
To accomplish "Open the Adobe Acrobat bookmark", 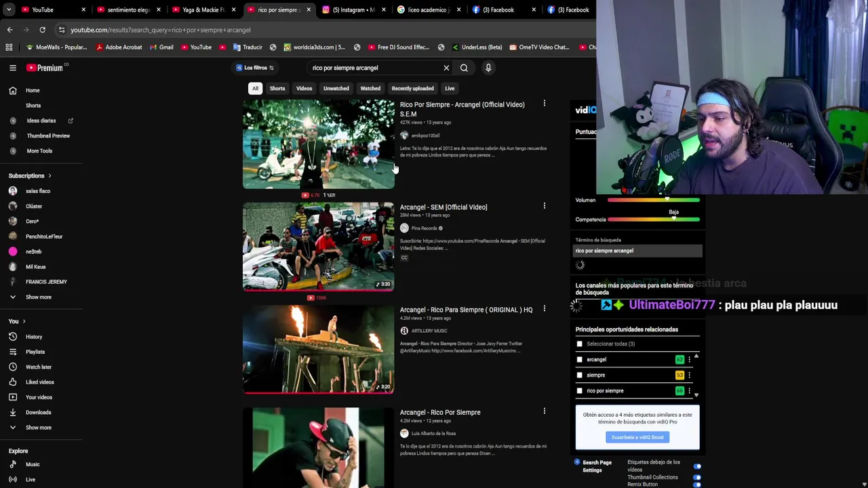I will pos(119,47).
